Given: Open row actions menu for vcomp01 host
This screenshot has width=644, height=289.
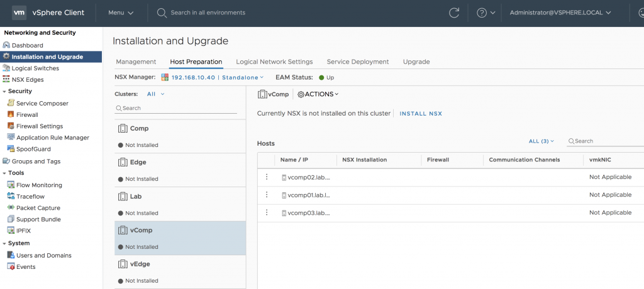Looking at the screenshot, I should (267, 195).
